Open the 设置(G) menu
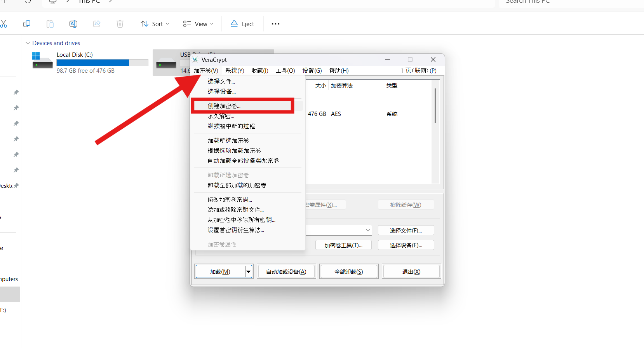This screenshot has width=644, height=348. [x=312, y=70]
